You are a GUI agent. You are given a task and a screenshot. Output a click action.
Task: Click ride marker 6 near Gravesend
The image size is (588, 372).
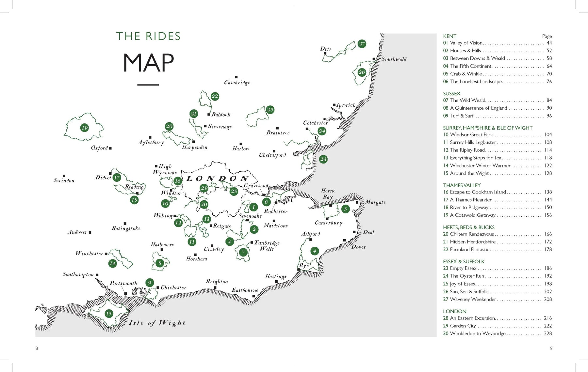pos(266,202)
